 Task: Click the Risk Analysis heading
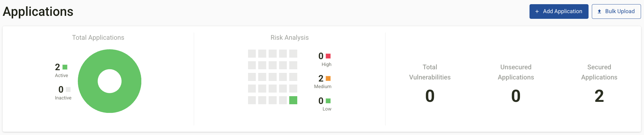(x=290, y=38)
